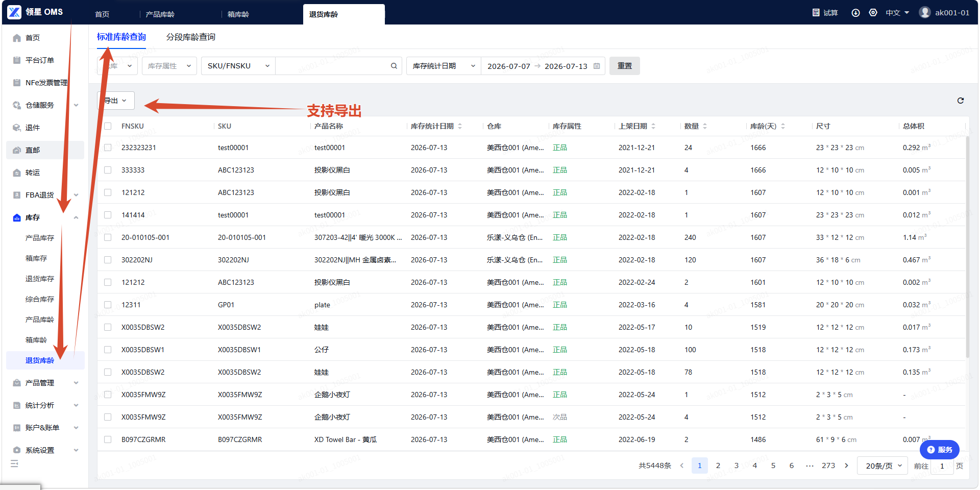
Task: Click the 系统设置 gear icon
Action: [x=17, y=450]
